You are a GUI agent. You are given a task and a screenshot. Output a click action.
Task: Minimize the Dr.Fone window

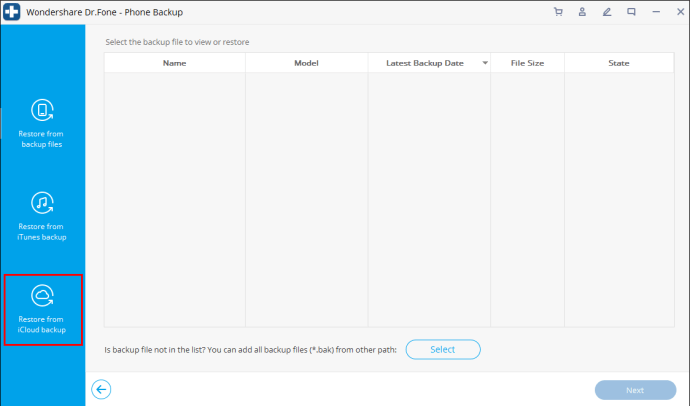coord(656,12)
